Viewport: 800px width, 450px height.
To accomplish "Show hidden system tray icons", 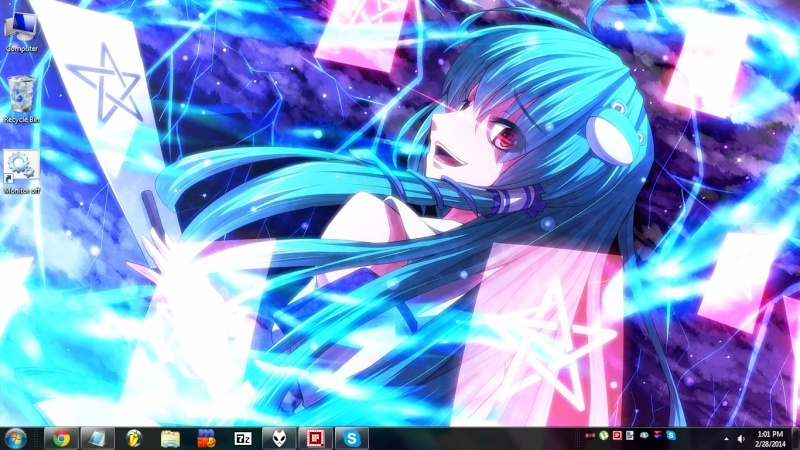I will tap(726, 439).
